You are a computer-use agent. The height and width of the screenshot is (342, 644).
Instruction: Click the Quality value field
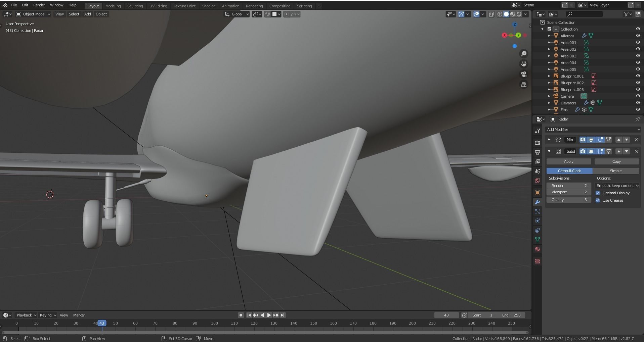(x=569, y=200)
